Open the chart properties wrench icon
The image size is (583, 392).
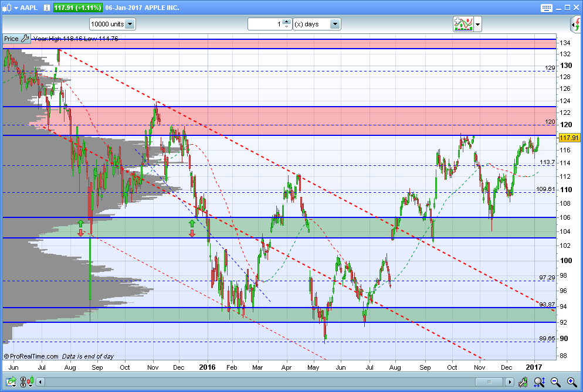(x=523, y=381)
